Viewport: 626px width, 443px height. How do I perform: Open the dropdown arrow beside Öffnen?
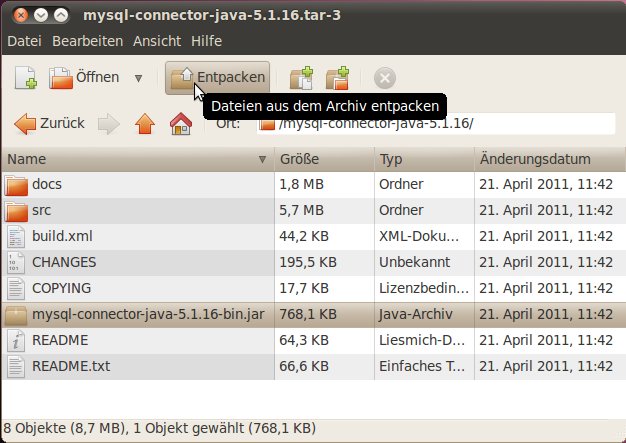coord(138,78)
